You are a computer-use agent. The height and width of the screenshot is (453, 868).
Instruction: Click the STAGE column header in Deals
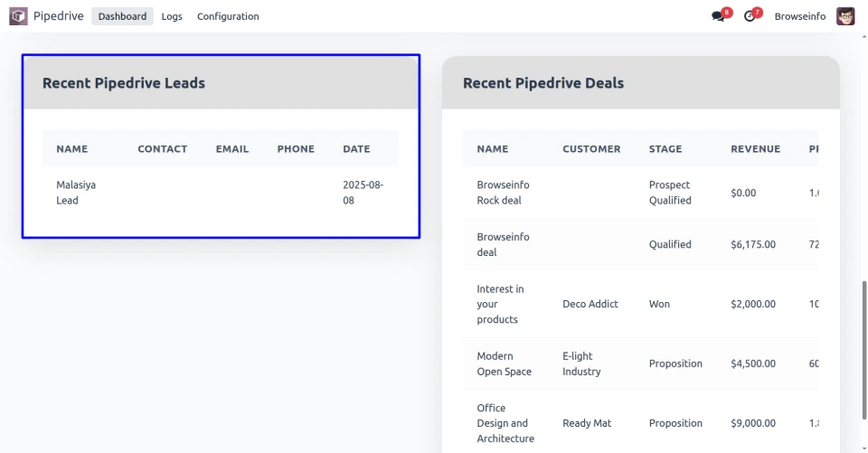click(665, 149)
